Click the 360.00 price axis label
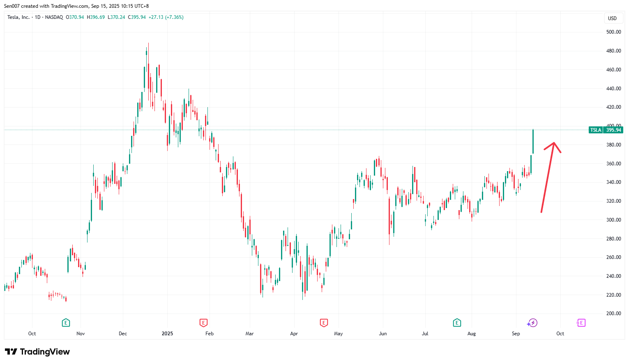 click(614, 164)
